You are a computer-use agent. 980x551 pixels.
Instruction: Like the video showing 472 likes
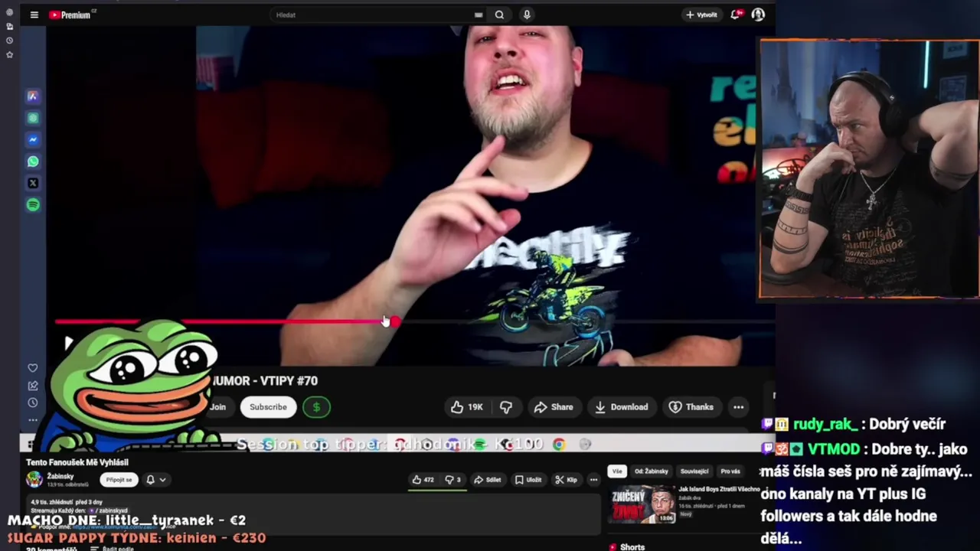423,480
